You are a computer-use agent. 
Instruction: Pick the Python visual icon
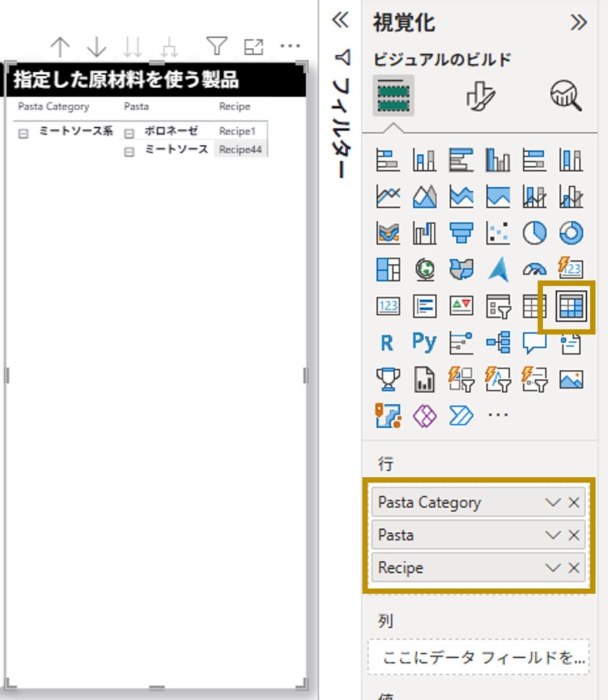coord(424,342)
